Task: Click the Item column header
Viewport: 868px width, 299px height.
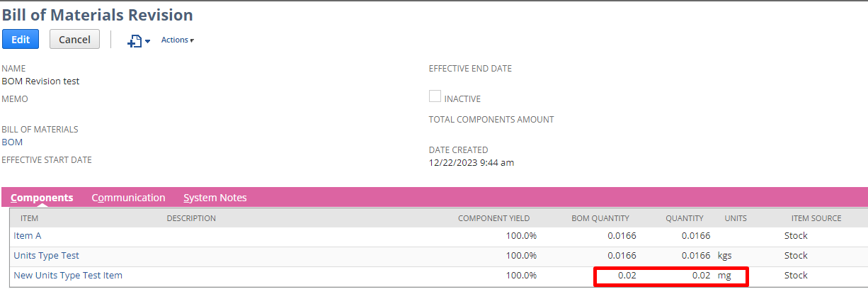Action: point(30,218)
